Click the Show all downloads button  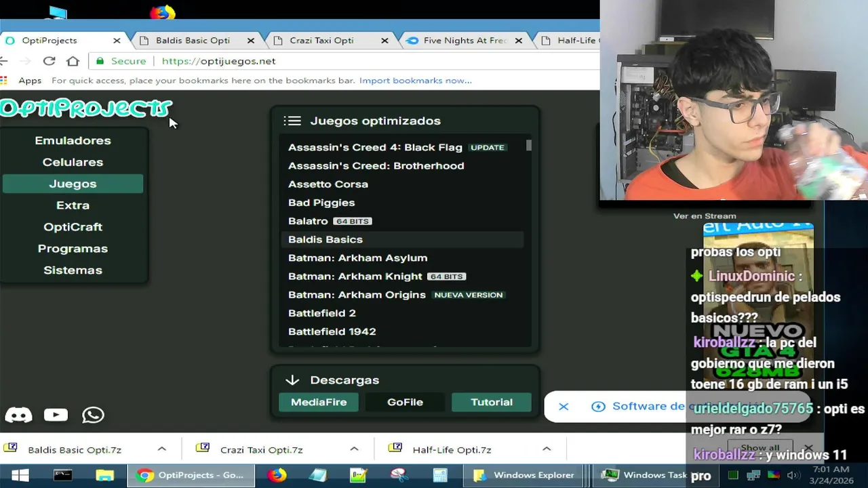click(760, 448)
